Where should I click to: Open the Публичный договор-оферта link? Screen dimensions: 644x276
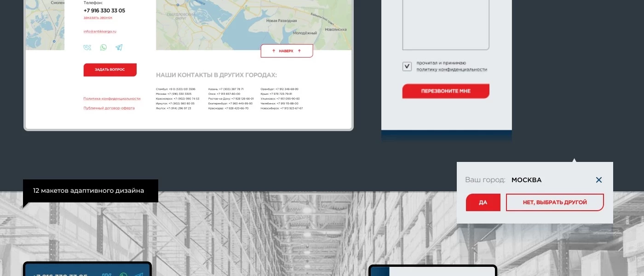(x=109, y=108)
